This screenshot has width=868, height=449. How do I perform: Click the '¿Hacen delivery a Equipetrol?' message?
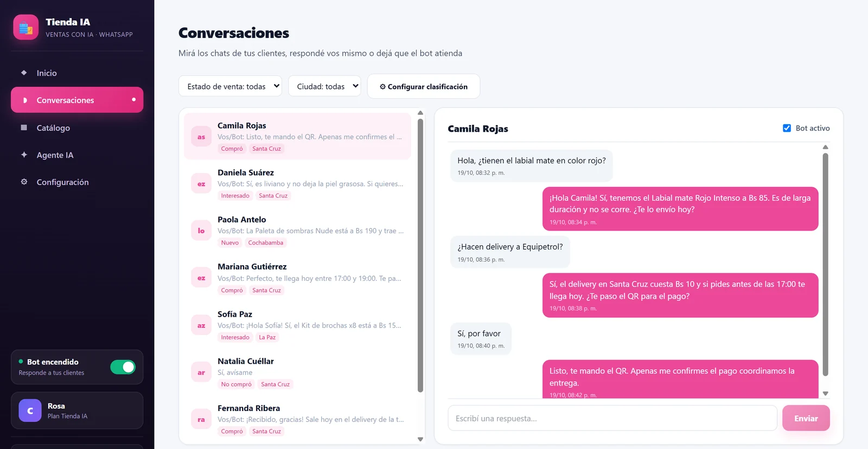(510, 252)
